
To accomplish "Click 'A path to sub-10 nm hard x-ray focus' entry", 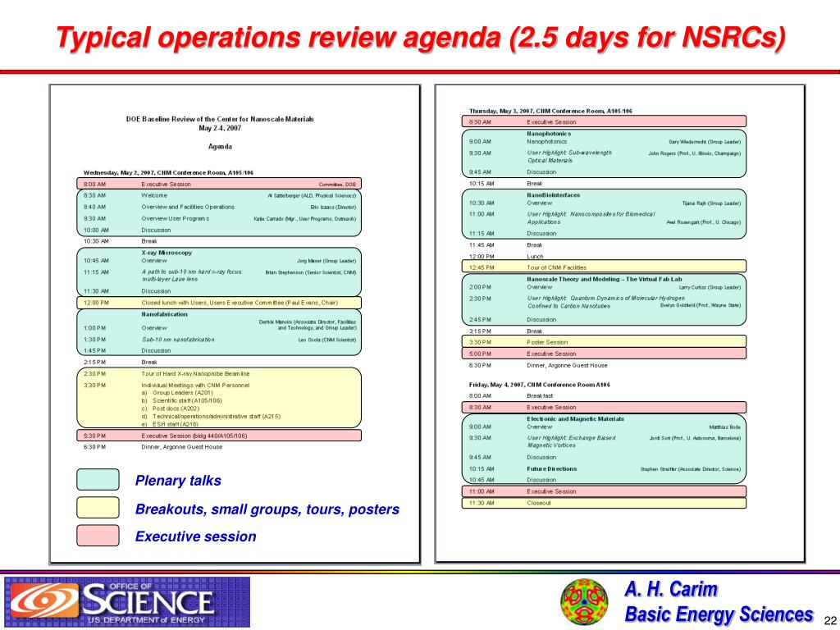I will (192, 276).
